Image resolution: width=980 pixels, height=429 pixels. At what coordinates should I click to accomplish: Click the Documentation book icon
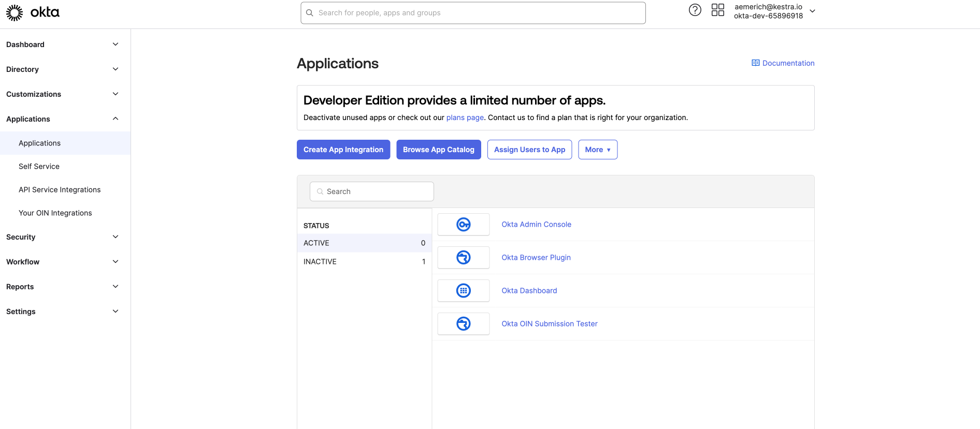point(755,63)
